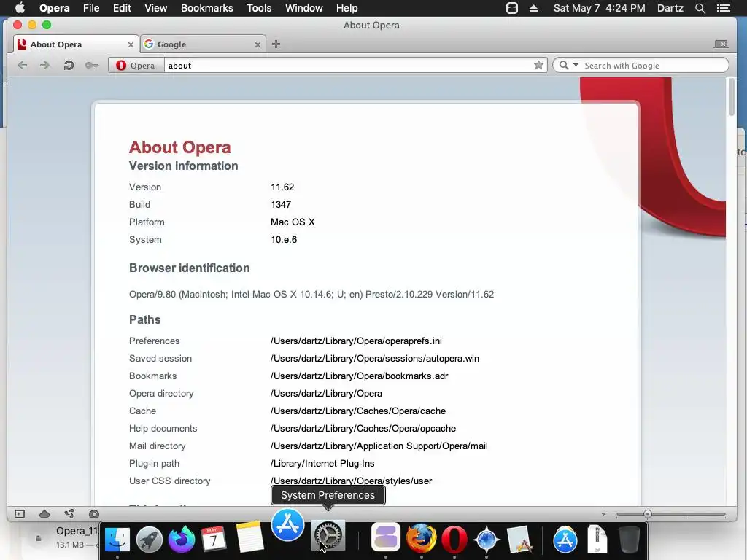Open the Opera application menu

[x=54, y=8]
